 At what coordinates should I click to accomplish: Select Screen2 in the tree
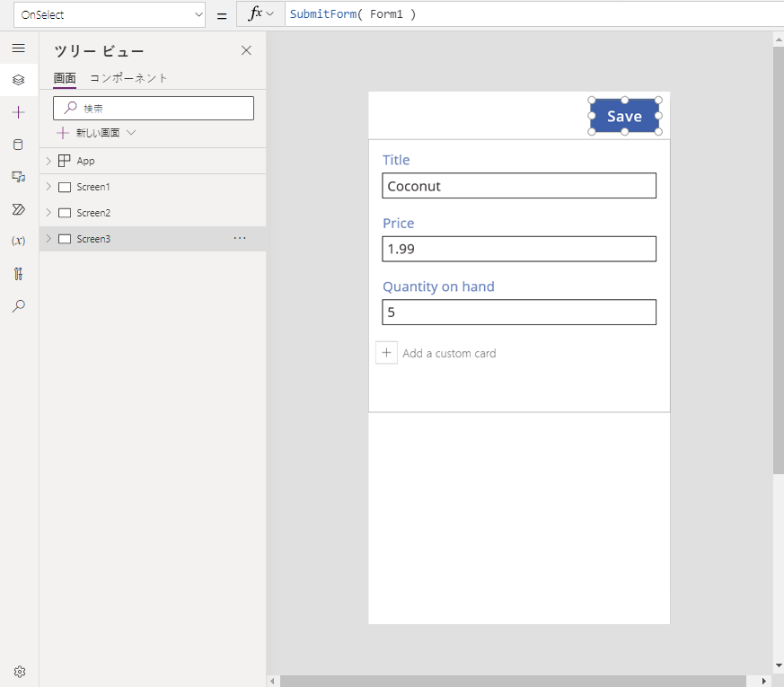tap(153, 213)
